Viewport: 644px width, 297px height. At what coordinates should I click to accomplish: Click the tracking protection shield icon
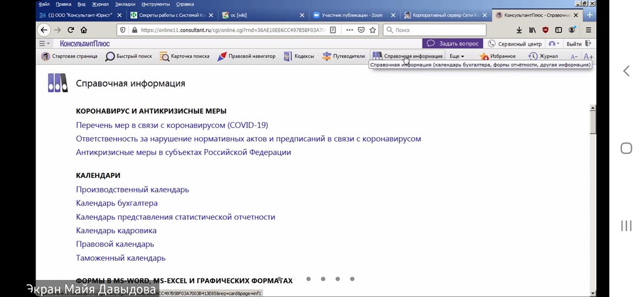point(123,30)
